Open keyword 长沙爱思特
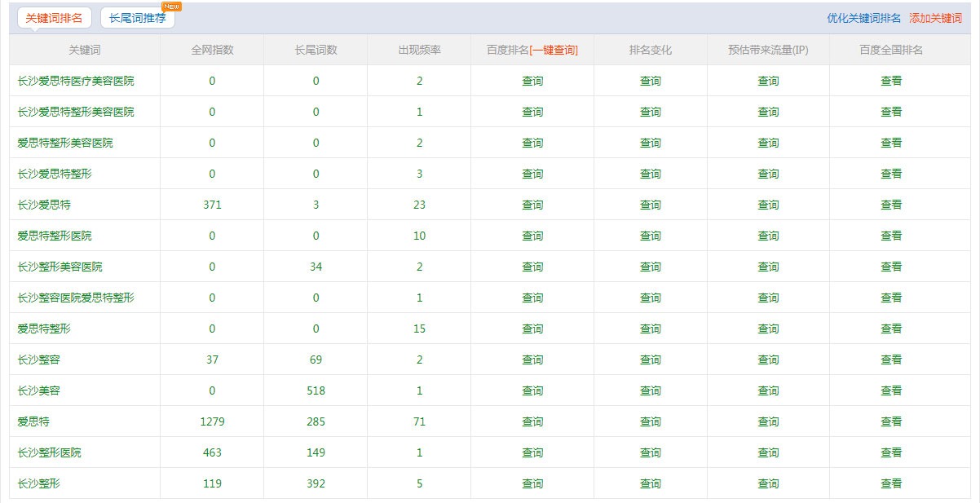The width and height of the screenshot is (980, 503). coord(44,205)
